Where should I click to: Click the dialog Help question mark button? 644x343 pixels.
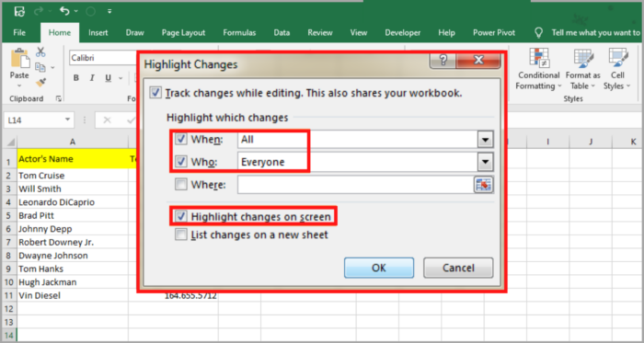coord(443,61)
